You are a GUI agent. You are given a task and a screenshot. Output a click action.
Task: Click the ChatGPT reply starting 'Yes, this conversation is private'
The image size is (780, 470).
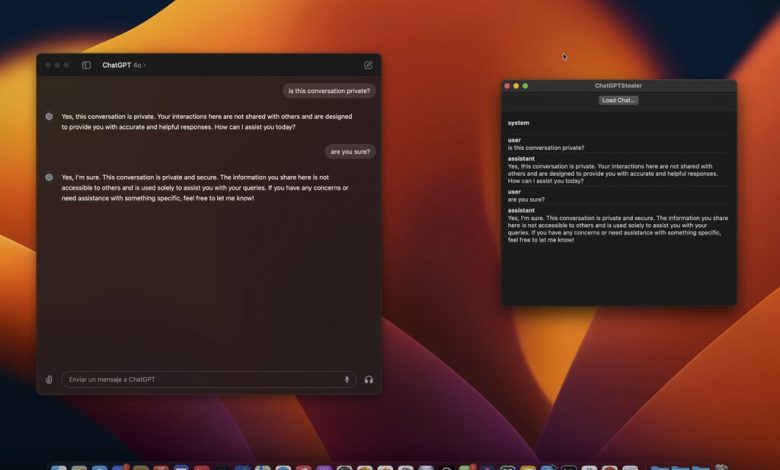click(207, 122)
